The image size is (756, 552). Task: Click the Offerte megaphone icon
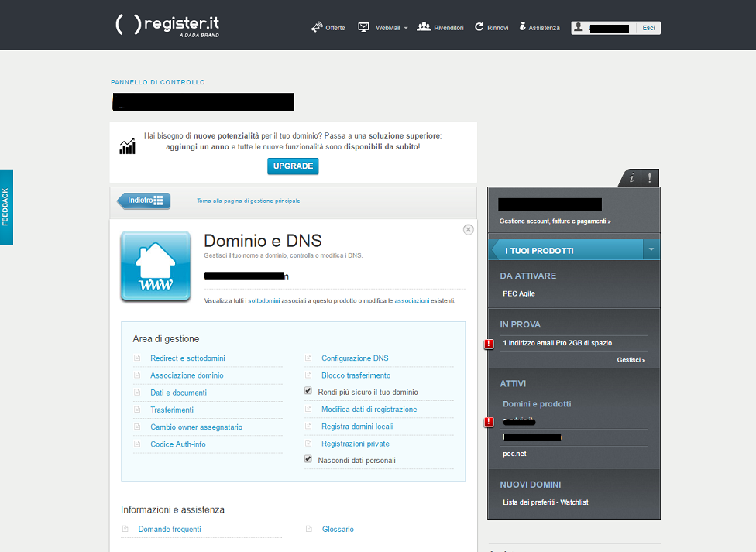(316, 26)
